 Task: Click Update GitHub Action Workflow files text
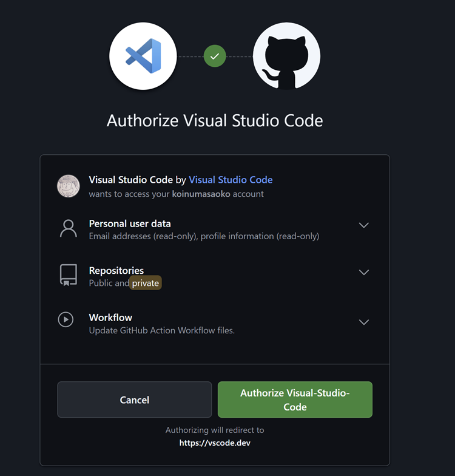(161, 330)
